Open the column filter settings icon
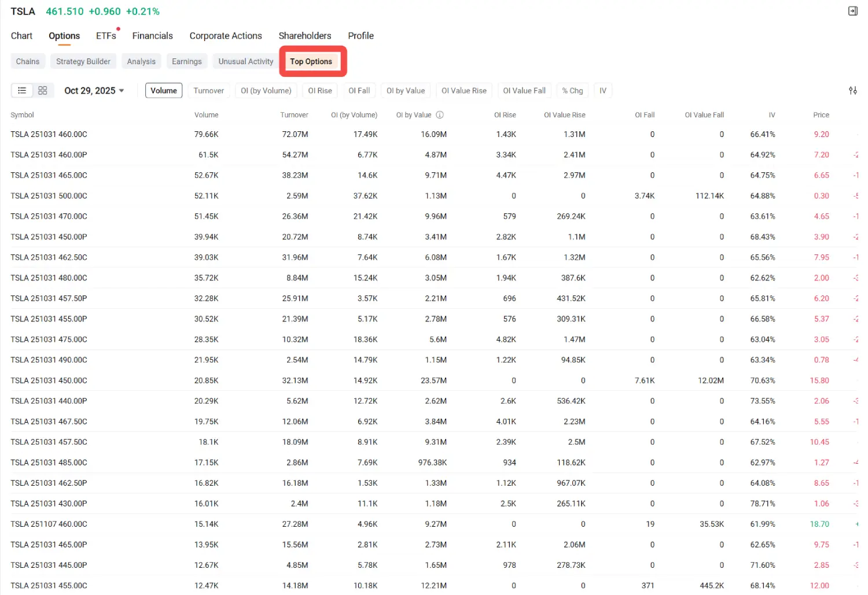Screen dimensions: 868x595 pos(853,90)
